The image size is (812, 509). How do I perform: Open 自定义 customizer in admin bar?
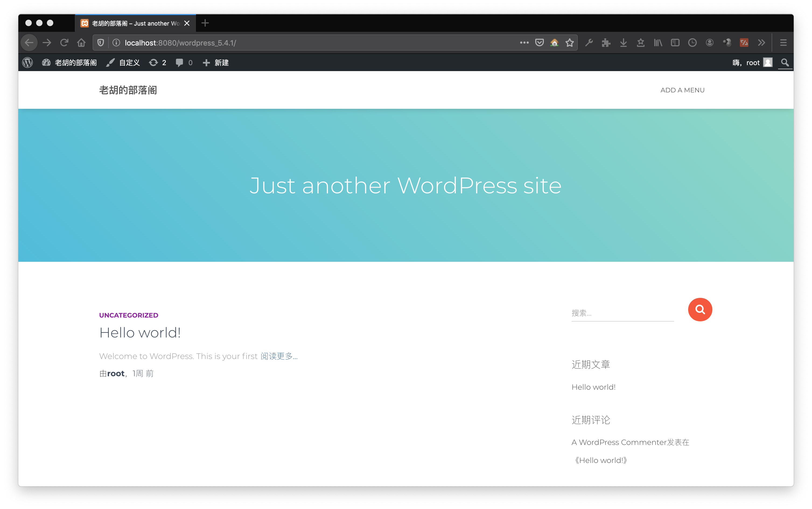tap(122, 62)
